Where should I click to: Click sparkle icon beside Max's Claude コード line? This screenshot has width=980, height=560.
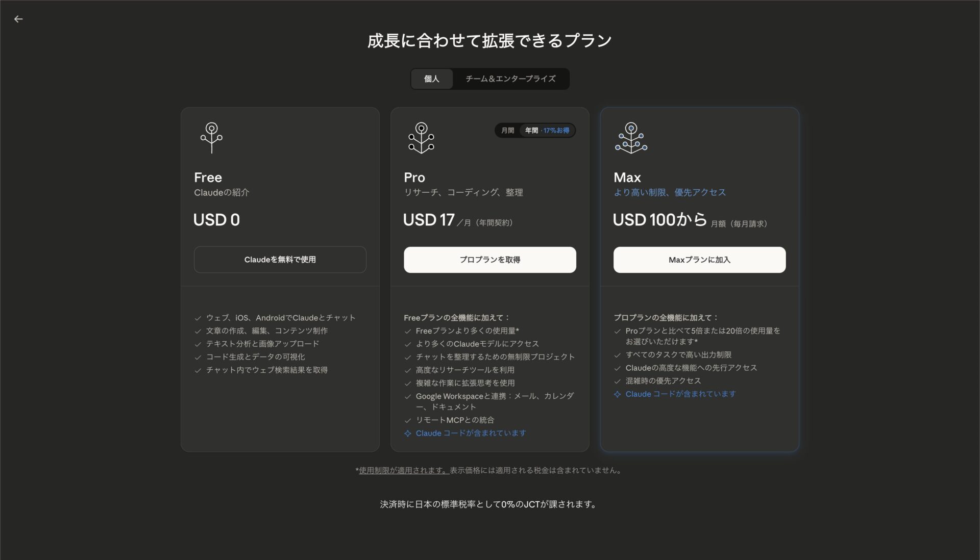tap(617, 394)
